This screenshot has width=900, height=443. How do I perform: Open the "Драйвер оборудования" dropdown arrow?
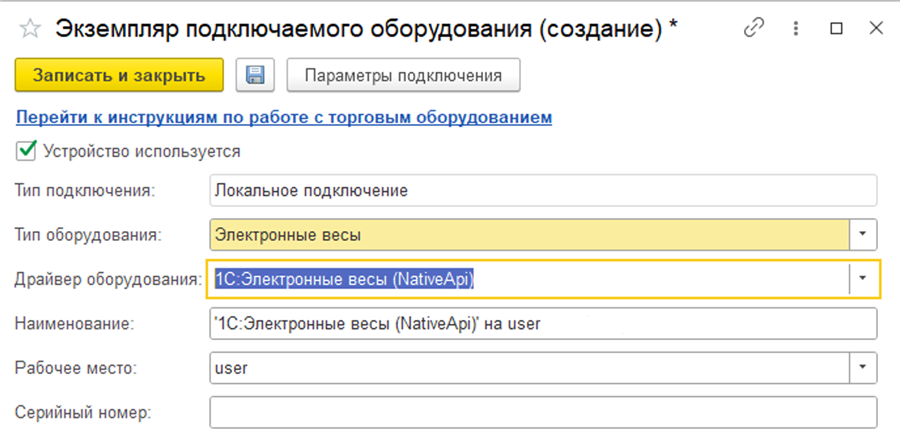[x=863, y=279]
